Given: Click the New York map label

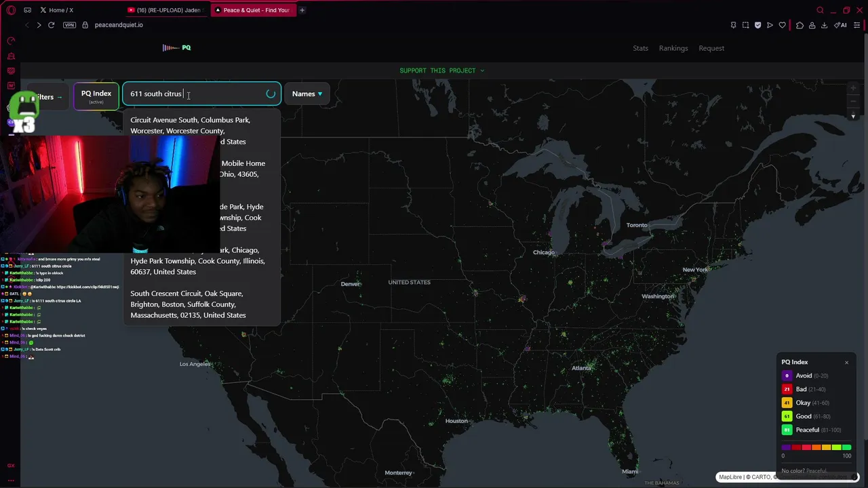Looking at the screenshot, I should (x=695, y=270).
